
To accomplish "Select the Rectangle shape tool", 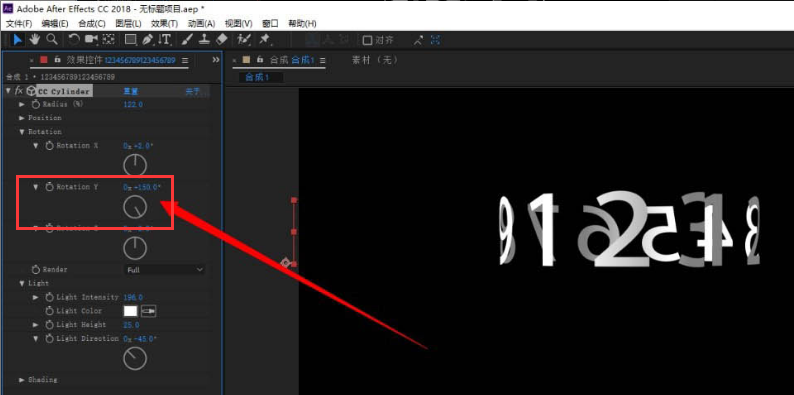I will point(131,40).
